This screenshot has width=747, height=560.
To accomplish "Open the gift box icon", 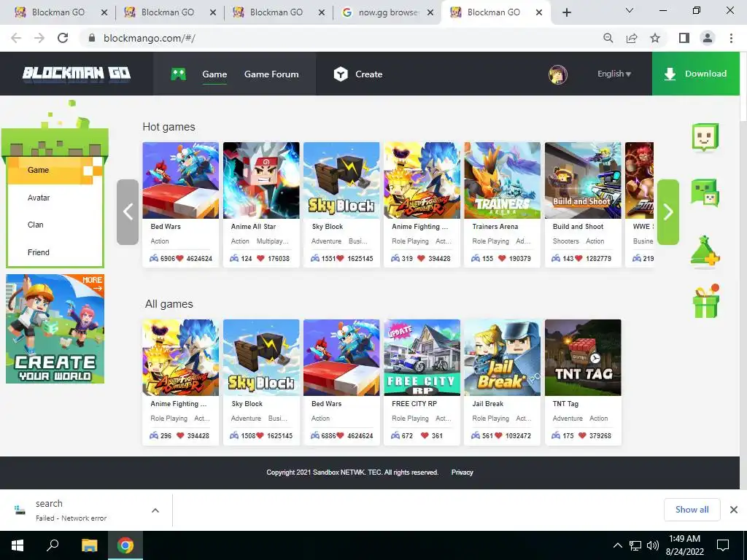I will click(706, 301).
